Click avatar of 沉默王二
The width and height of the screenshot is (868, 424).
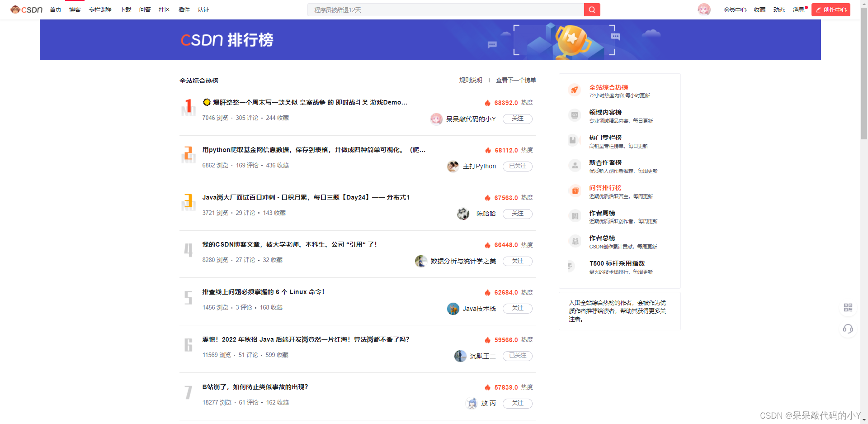460,356
